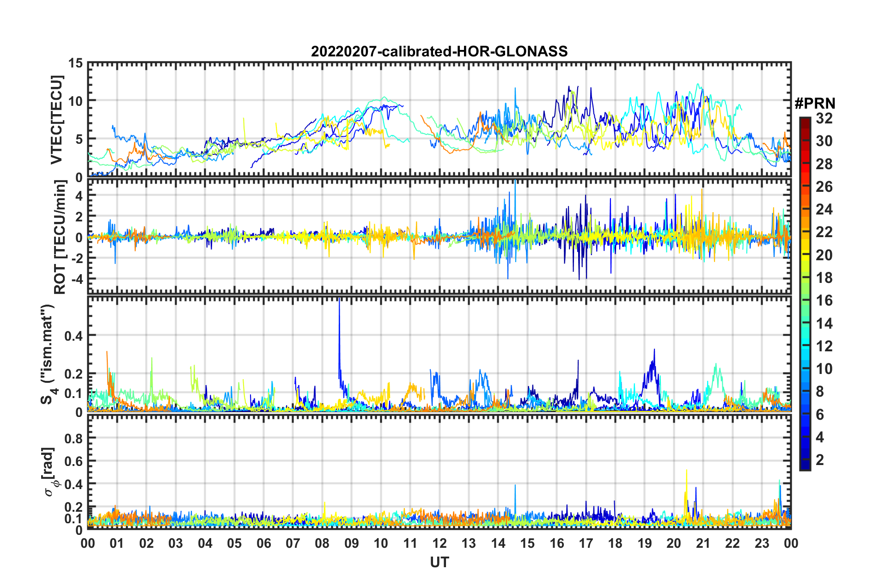Click the 22 label on the PRN colorbar
879x588 pixels.
(x=824, y=232)
